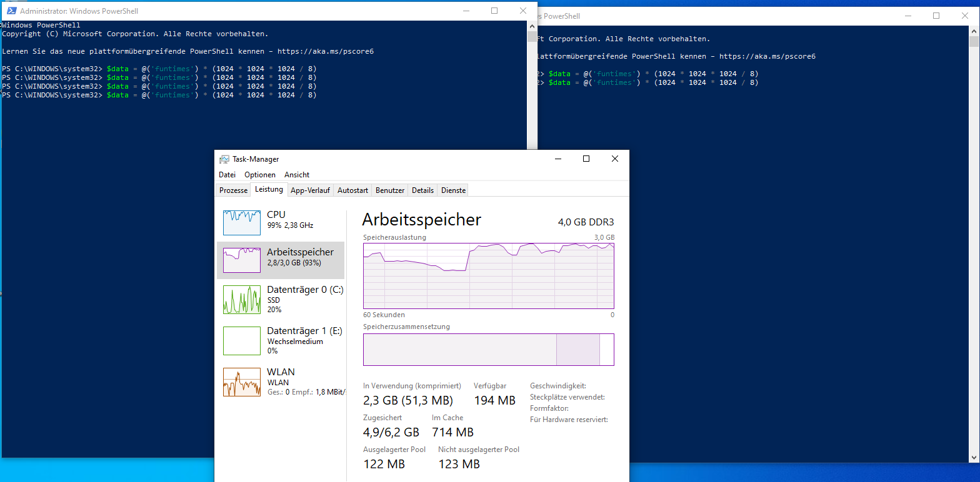
Task: Click the 'Datenträger 1 (E:)' label
Action: [x=304, y=331]
